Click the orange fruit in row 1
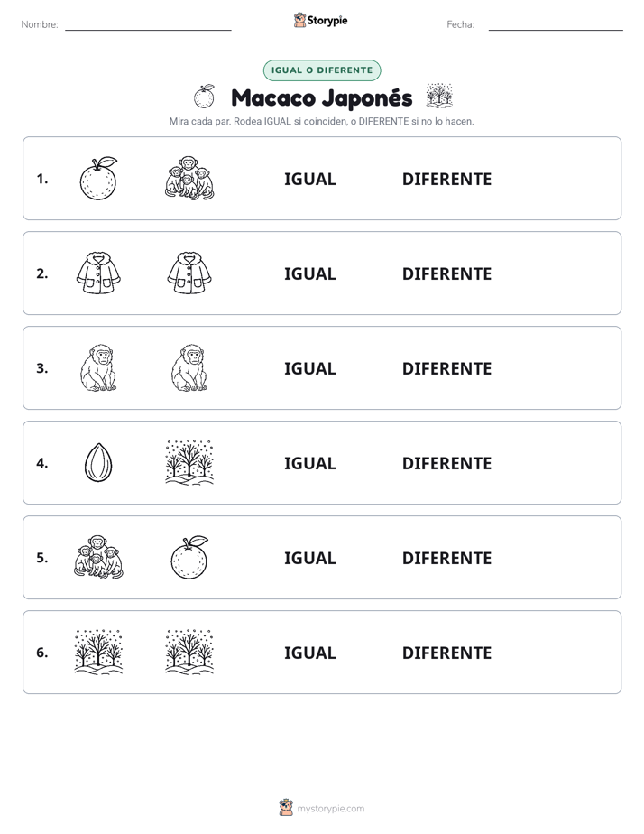 [x=98, y=178]
